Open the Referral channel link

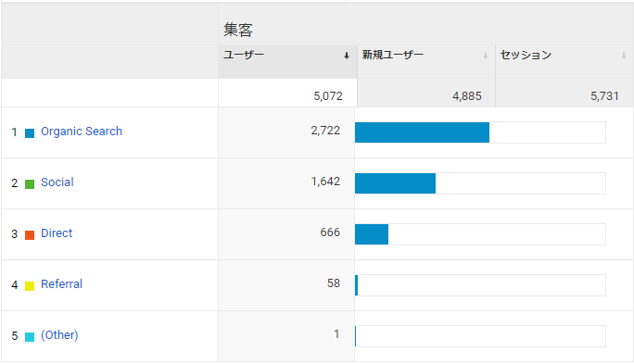pos(61,284)
